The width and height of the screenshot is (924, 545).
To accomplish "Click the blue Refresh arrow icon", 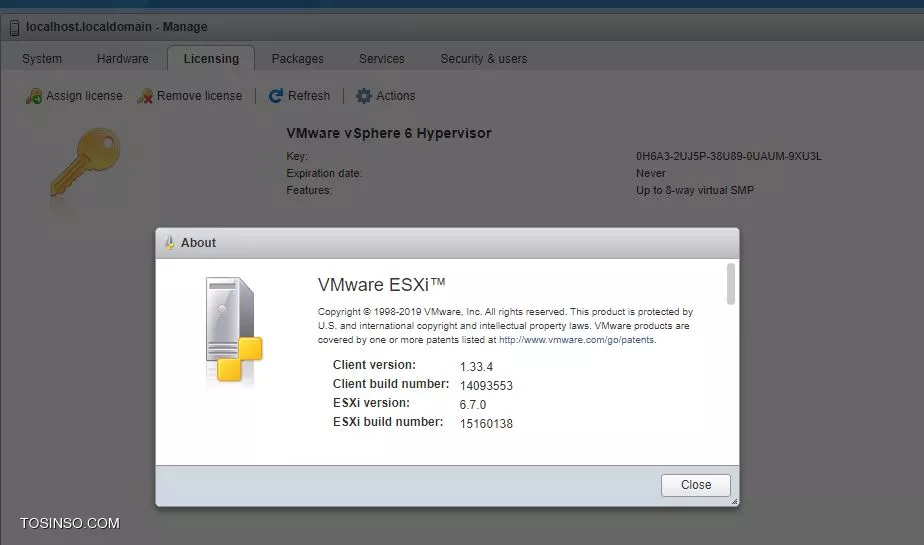I will click(x=275, y=96).
